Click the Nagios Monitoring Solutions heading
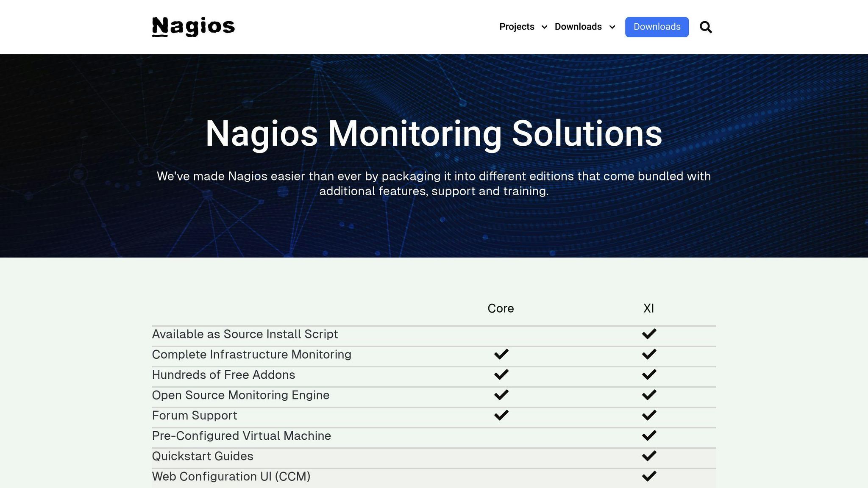 (434, 133)
